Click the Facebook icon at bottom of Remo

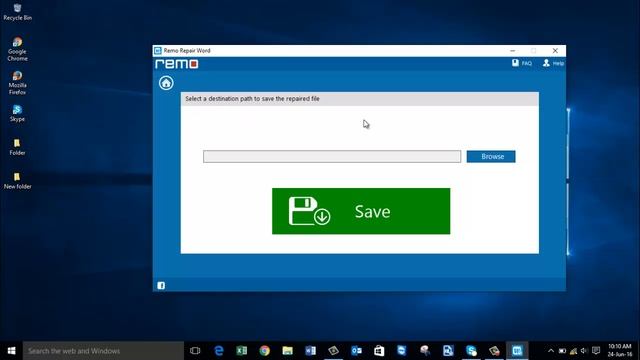point(161,285)
